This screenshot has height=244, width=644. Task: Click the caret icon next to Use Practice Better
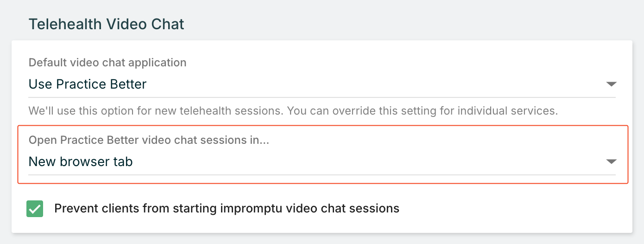click(611, 84)
